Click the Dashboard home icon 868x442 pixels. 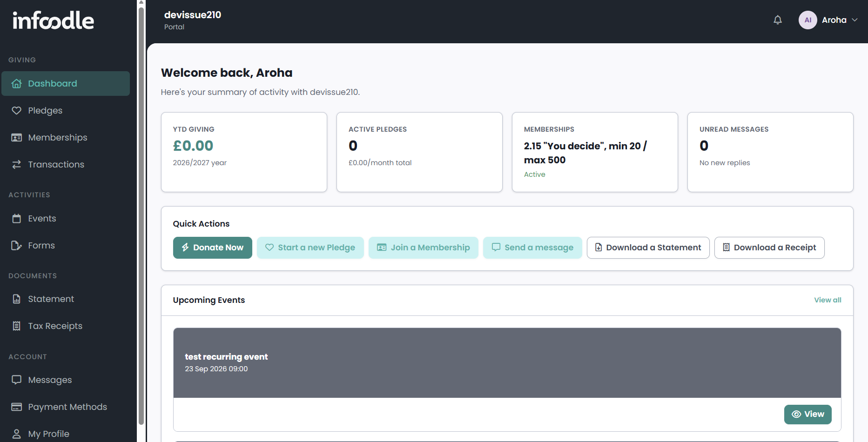(17, 84)
